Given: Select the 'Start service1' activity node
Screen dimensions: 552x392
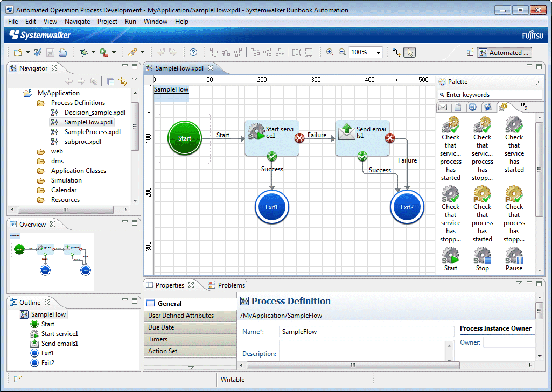Looking at the screenshot, I should click(x=272, y=138).
